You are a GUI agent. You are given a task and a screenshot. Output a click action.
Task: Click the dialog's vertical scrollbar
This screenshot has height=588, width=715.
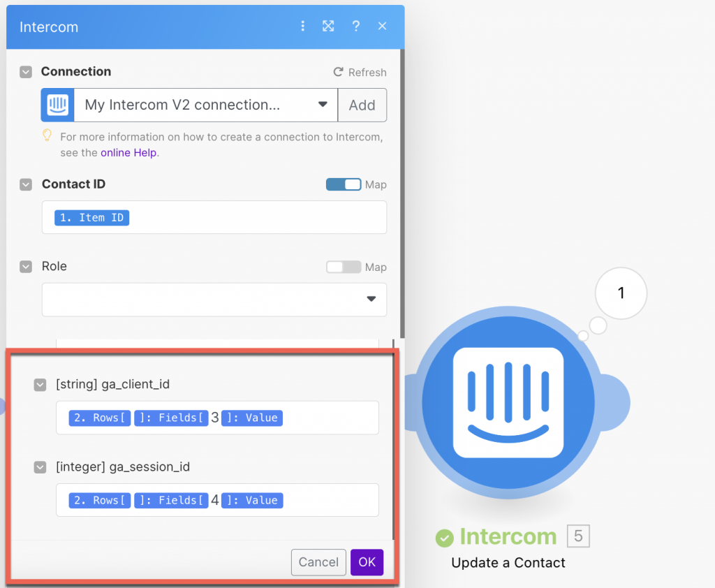[x=402, y=194]
